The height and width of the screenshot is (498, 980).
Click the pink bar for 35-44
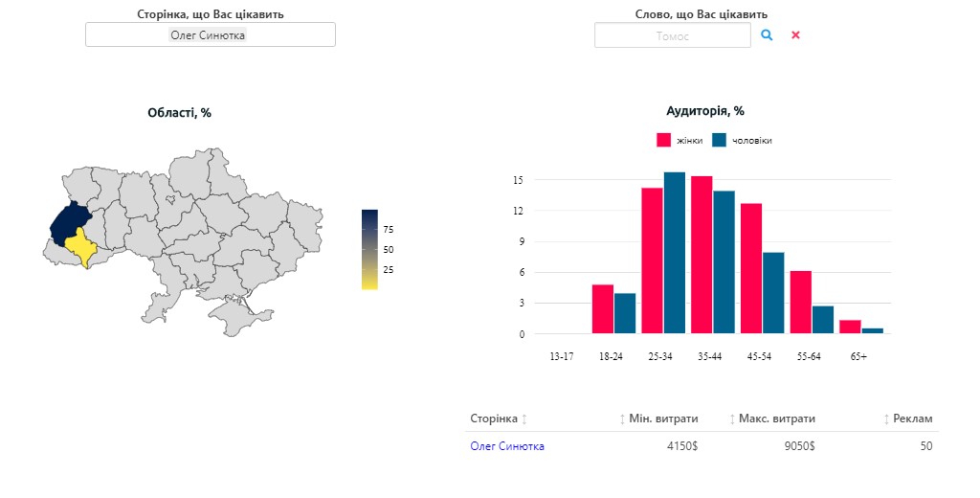pyautogui.click(x=702, y=255)
